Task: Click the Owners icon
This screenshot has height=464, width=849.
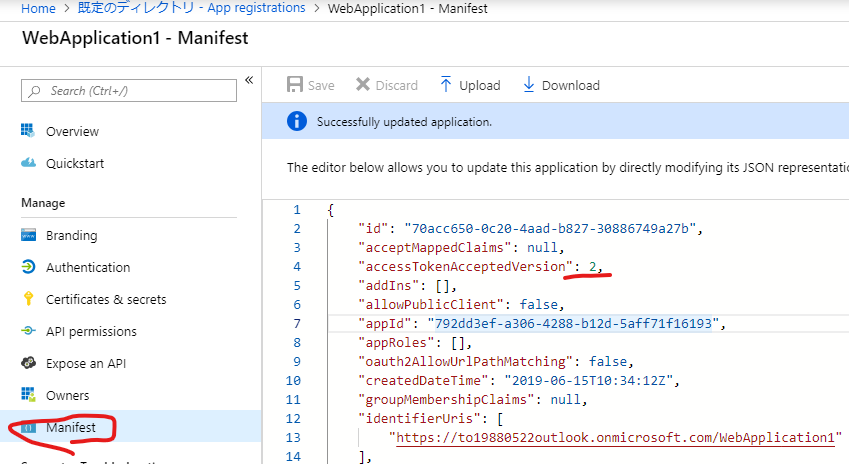Action: [28, 395]
